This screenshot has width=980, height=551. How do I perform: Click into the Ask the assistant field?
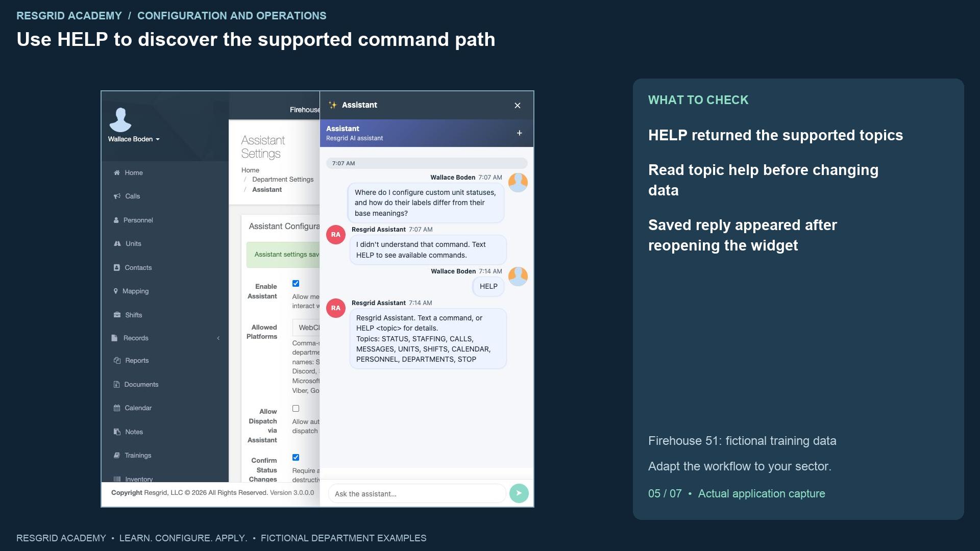pyautogui.click(x=417, y=494)
